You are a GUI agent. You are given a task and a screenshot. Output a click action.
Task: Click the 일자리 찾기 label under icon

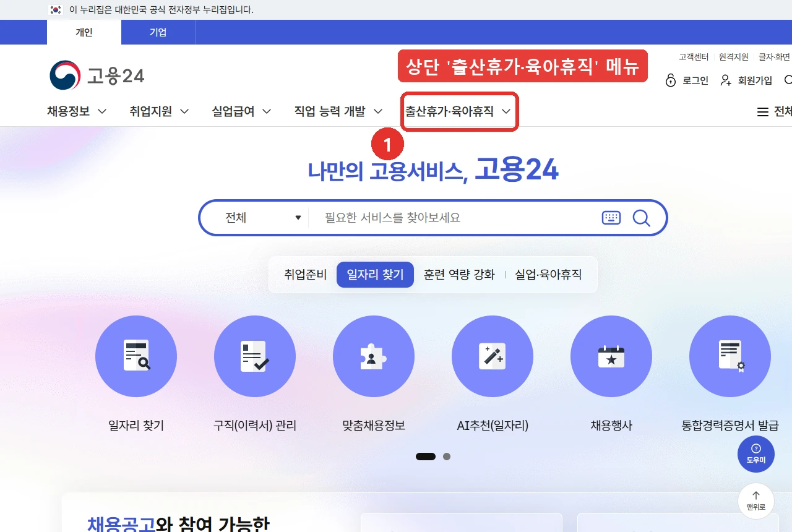click(136, 426)
